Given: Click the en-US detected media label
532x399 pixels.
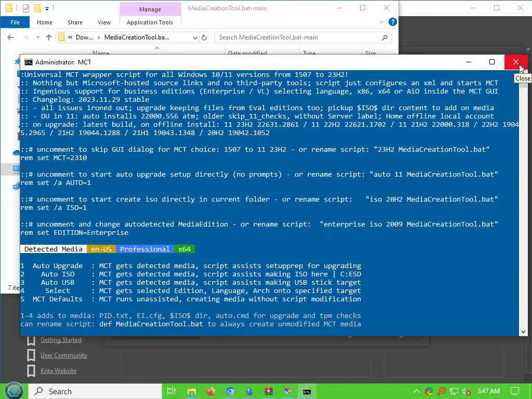Looking at the screenshot, I should (x=101, y=249).
